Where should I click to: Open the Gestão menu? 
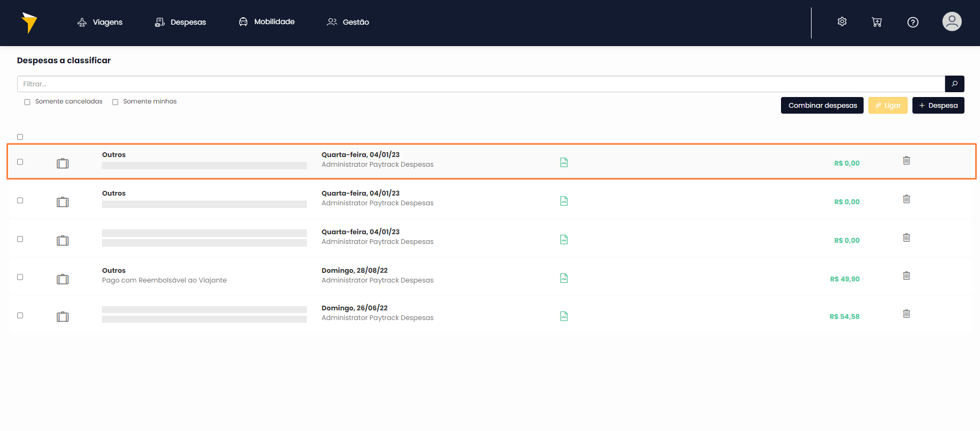(348, 22)
